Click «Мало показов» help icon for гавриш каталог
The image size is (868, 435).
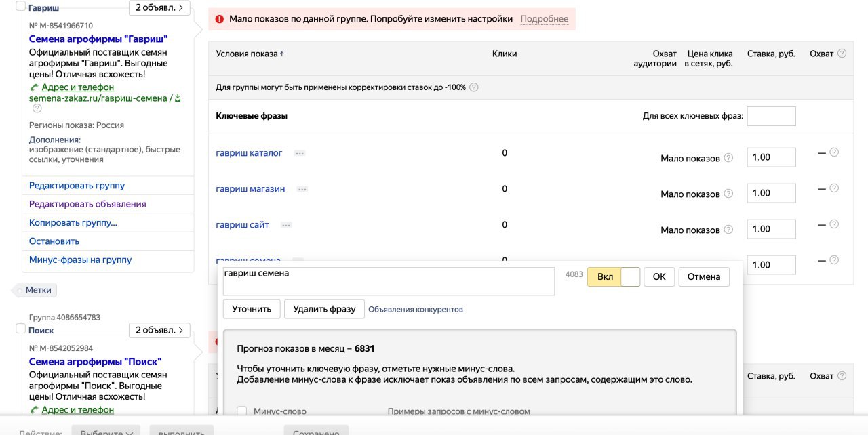click(x=728, y=158)
